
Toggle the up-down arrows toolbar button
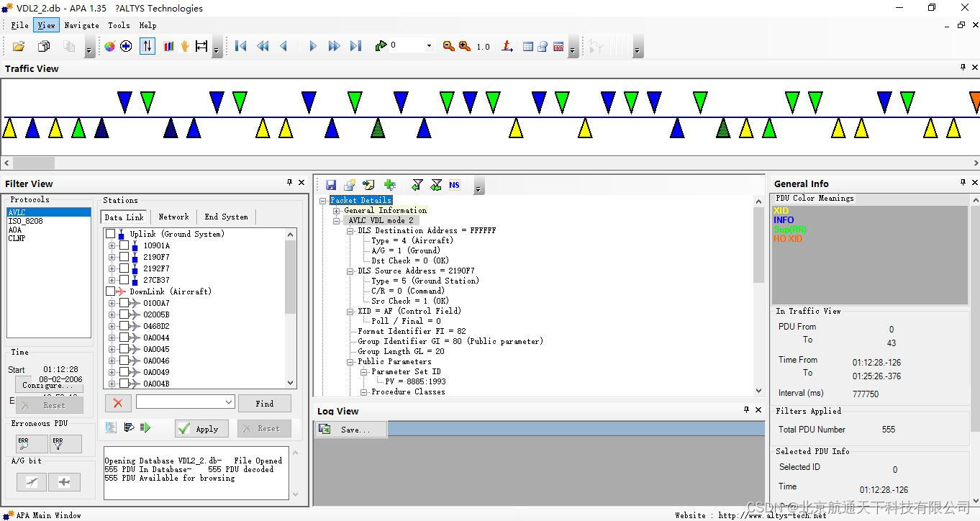[148, 46]
